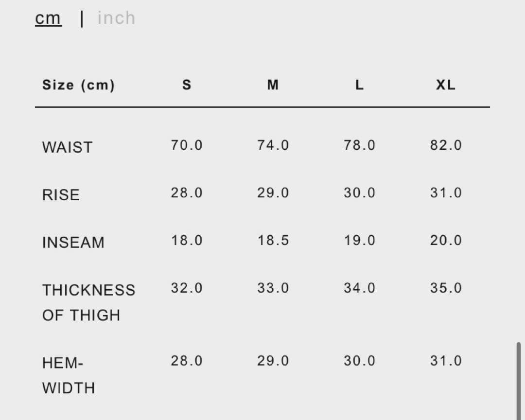Image resolution: width=525 pixels, height=420 pixels.
Task: Click the THICKNESS OF THIGH label
Action: 88,302
